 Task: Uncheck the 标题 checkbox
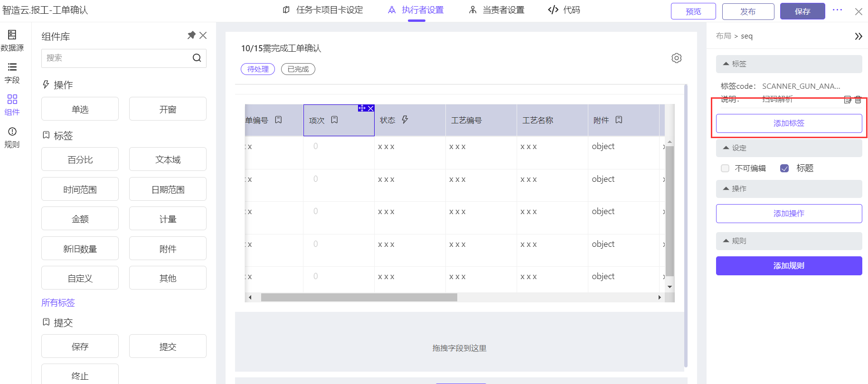click(x=784, y=169)
